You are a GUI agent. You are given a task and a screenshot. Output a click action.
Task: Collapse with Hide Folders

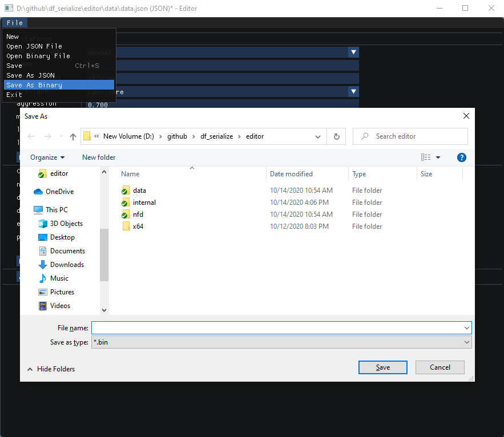(x=51, y=369)
